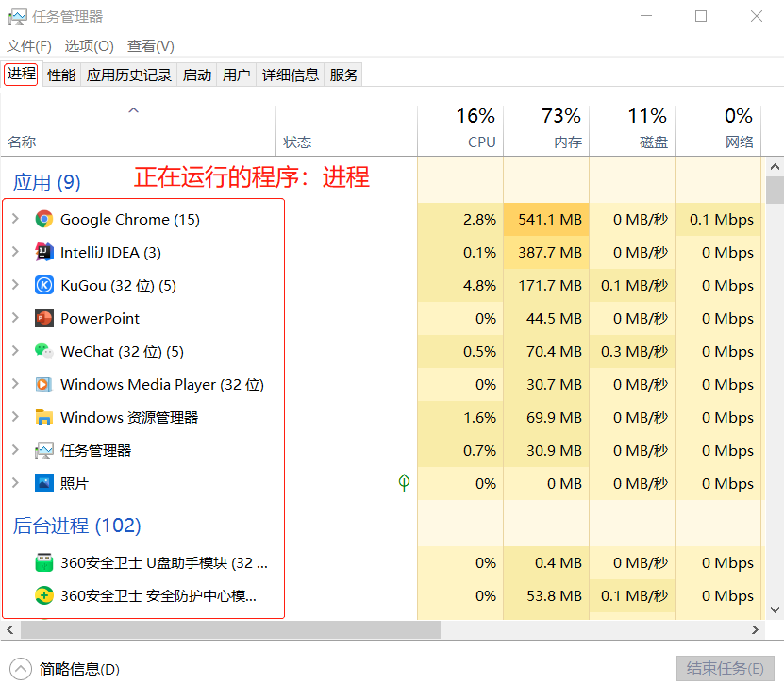The height and width of the screenshot is (684, 784).
Task: Click the WeChat icon
Action: click(x=44, y=351)
